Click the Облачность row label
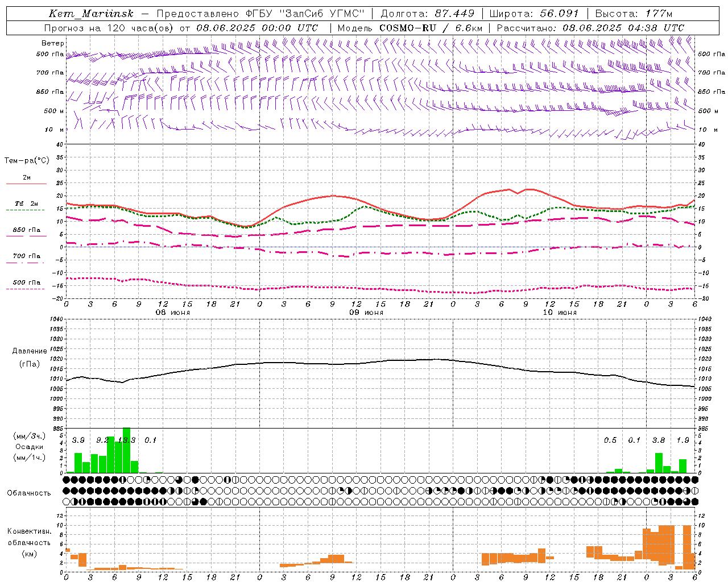Image resolution: width=728 pixels, height=582 pixels. tap(29, 493)
